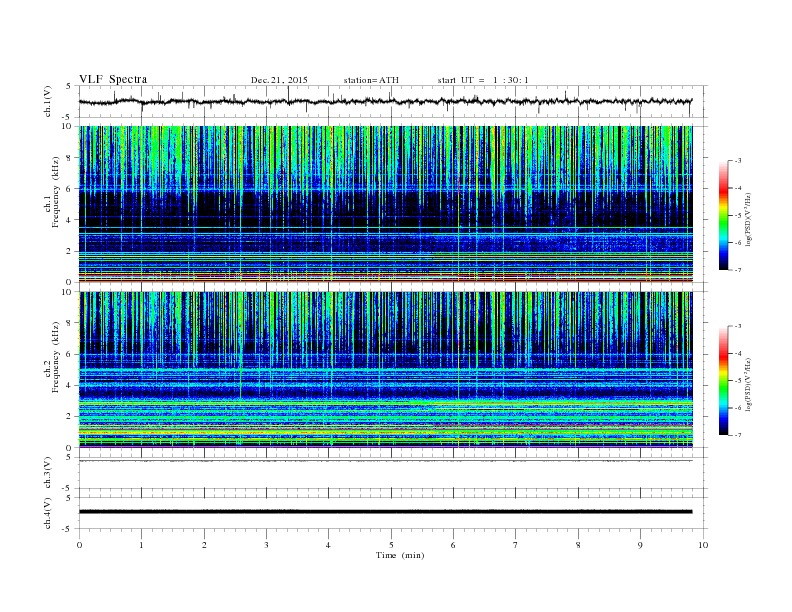Viewport: 792px width, 612px height.
Task: Click the ch.3 voltage panel trace
Action: tap(385, 461)
